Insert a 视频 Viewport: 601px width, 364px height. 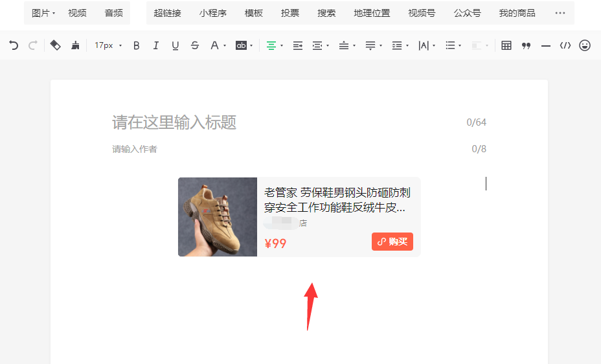[x=77, y=13]
